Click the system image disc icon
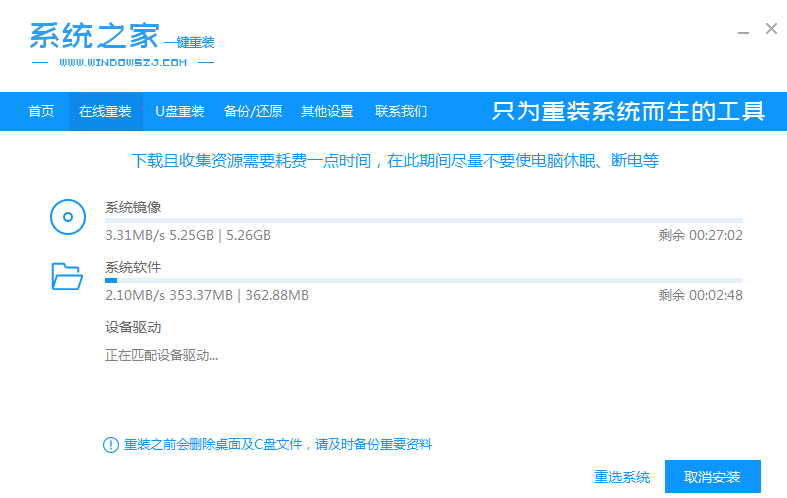787x498 pixels. (x=68, y=217)
